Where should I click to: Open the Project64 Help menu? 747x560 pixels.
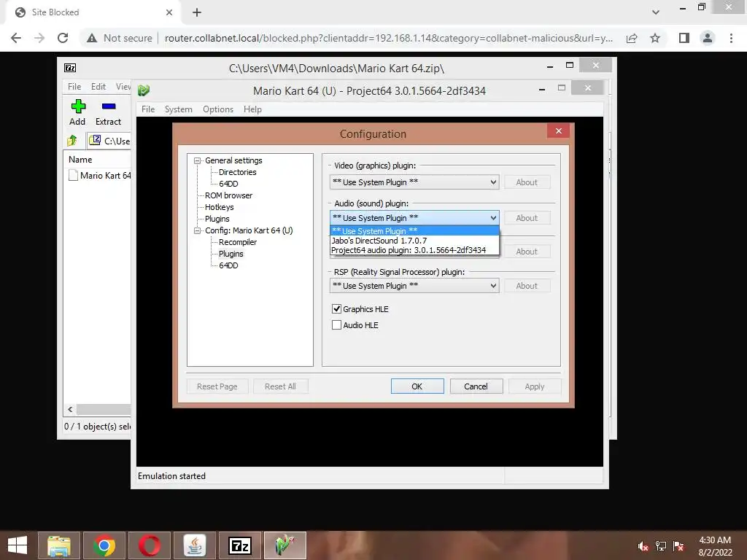tap(252, 109)
